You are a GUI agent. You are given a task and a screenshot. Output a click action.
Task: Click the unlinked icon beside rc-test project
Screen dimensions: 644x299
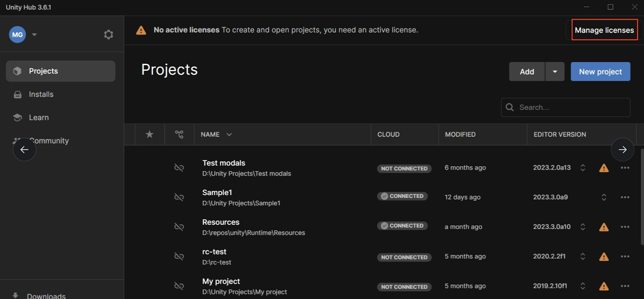[x=179, y=256]
